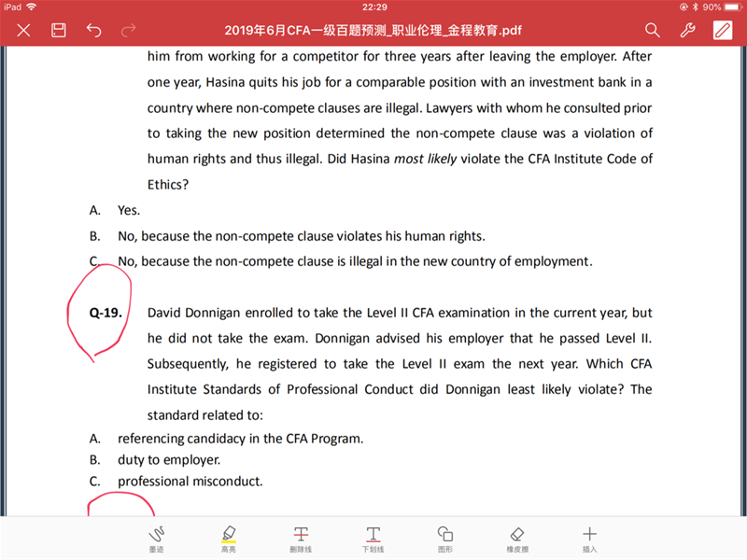The height and width of the screenshot is (560, 747).
Task: Select the 墨迹 ink drawing tool
Action: pyautogui.click(x=156, y=539)
